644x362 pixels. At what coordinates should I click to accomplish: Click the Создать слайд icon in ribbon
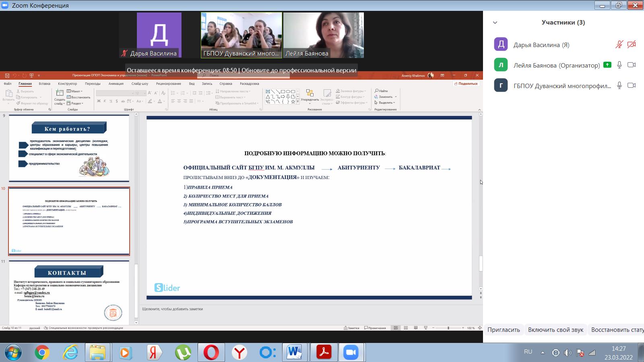click(x=60, y=93)
